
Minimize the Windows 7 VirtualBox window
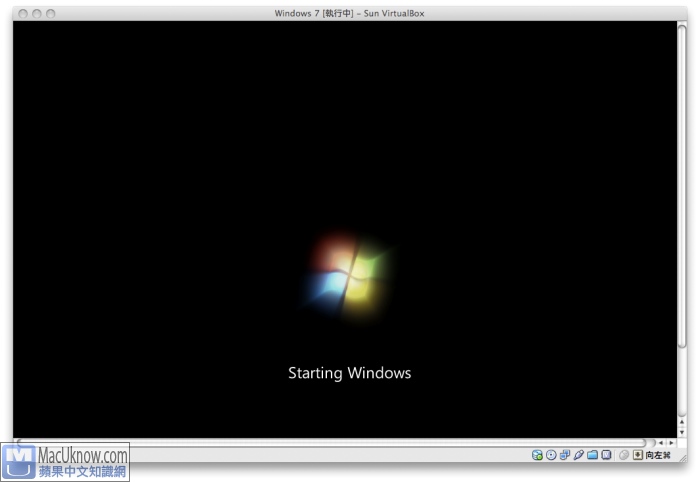pyautogui.click(x=37, y=13)
